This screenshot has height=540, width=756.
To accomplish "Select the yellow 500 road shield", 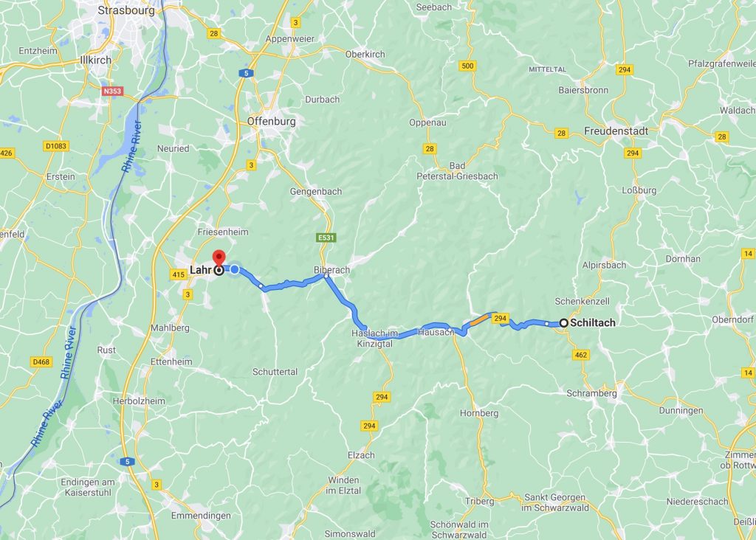I will 467,66.
